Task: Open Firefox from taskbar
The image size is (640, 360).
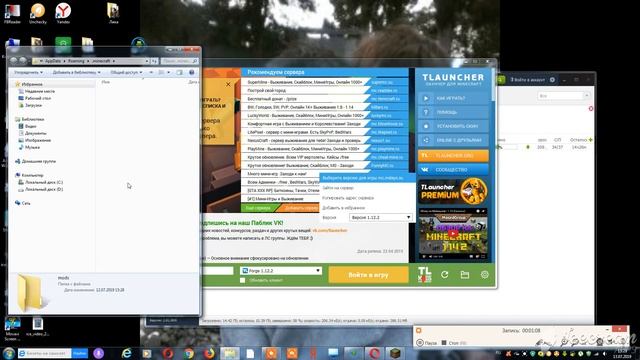Action: coord(209,353)
